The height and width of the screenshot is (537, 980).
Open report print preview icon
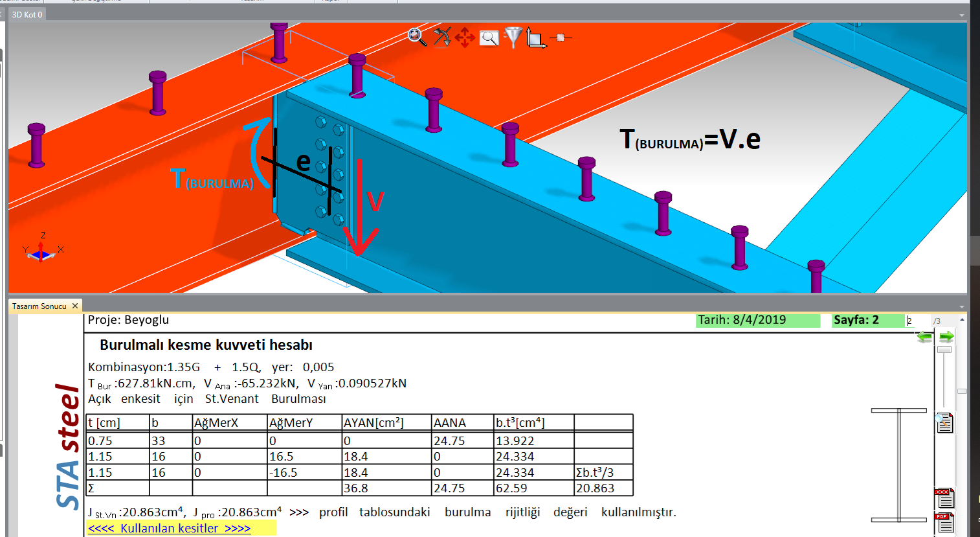944,423
